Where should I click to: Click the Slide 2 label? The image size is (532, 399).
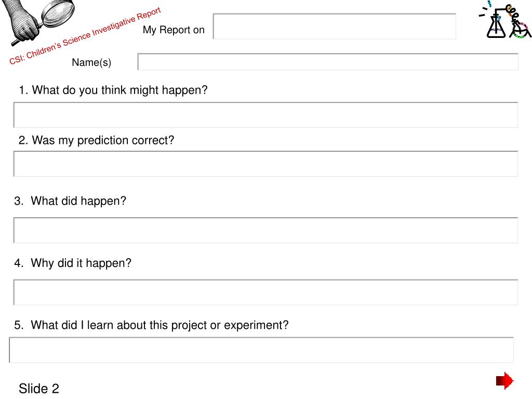39,389
